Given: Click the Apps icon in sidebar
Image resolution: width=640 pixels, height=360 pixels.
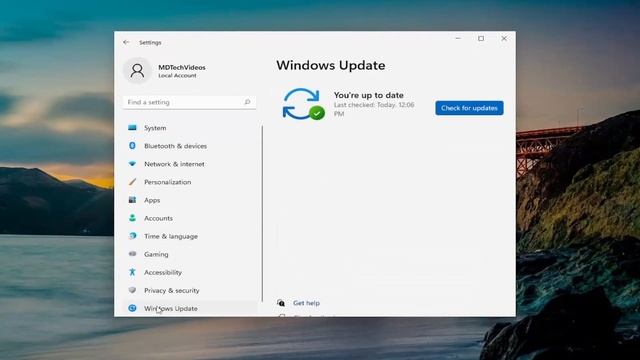Looking at the screenshot, I should pyautogui.click(x=132, y=200).
